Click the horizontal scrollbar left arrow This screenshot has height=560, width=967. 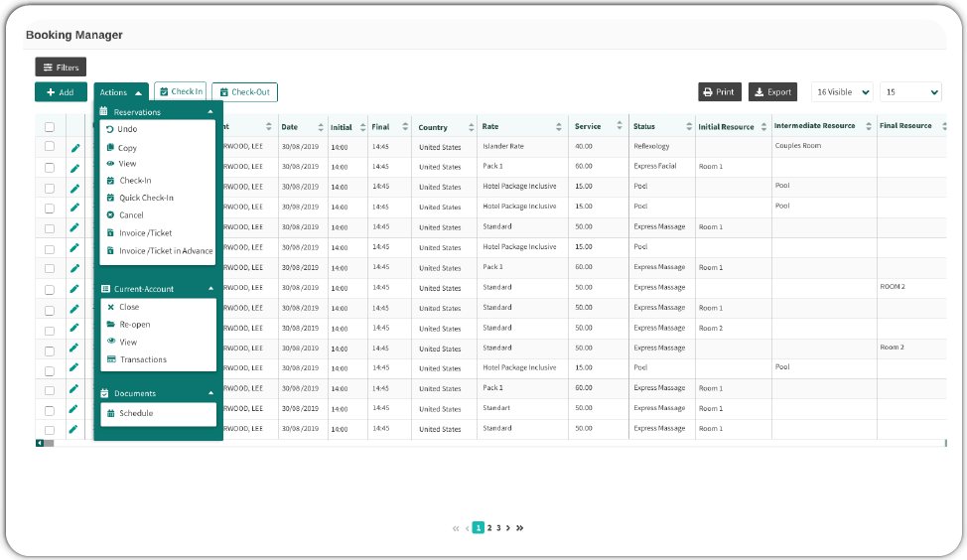point(40,443)
